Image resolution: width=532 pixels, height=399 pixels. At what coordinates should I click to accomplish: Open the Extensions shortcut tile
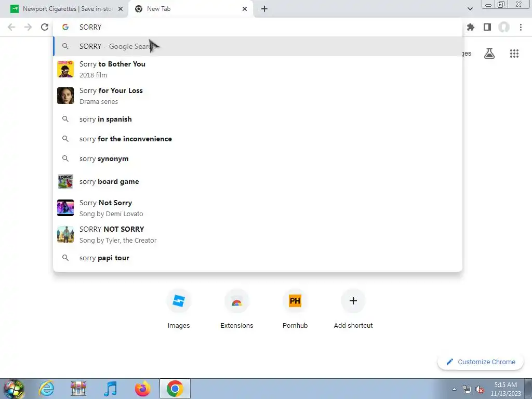click(237, 309)
